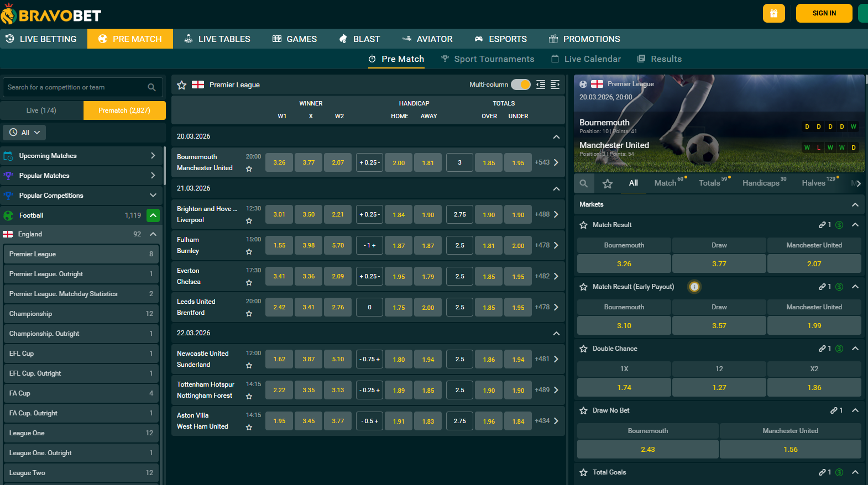
Task: Toggle the Multi-column switch
Action: tap(520, 85)
